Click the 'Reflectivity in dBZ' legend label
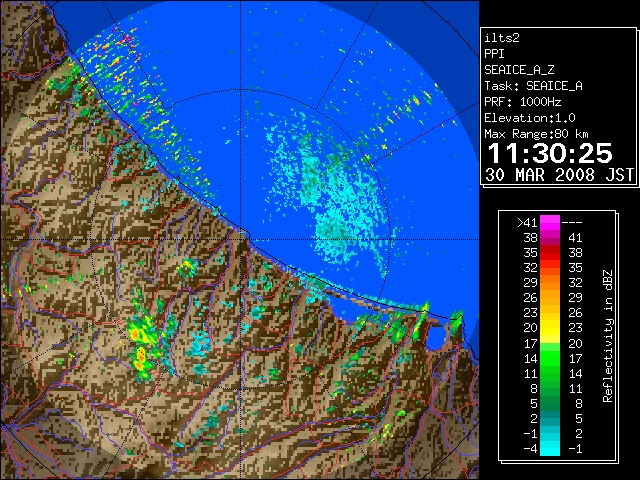This screenshot has height=480, width=640. pos(608,336)
